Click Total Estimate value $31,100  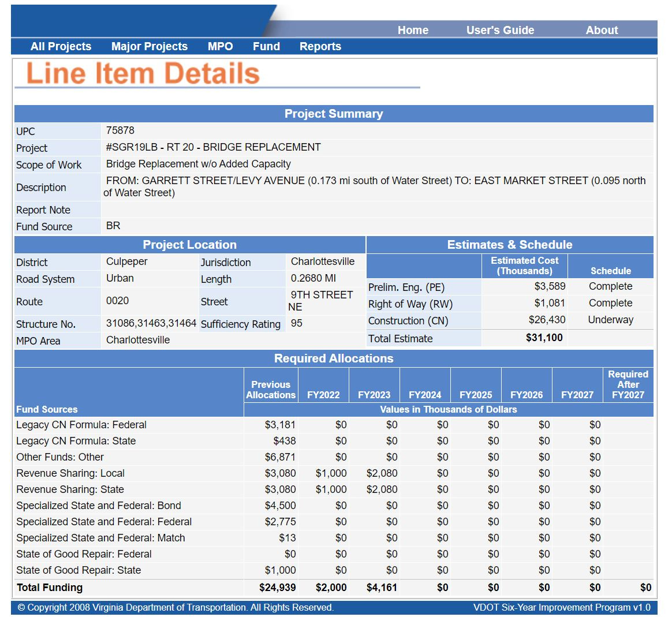click(x=544, y=338)
